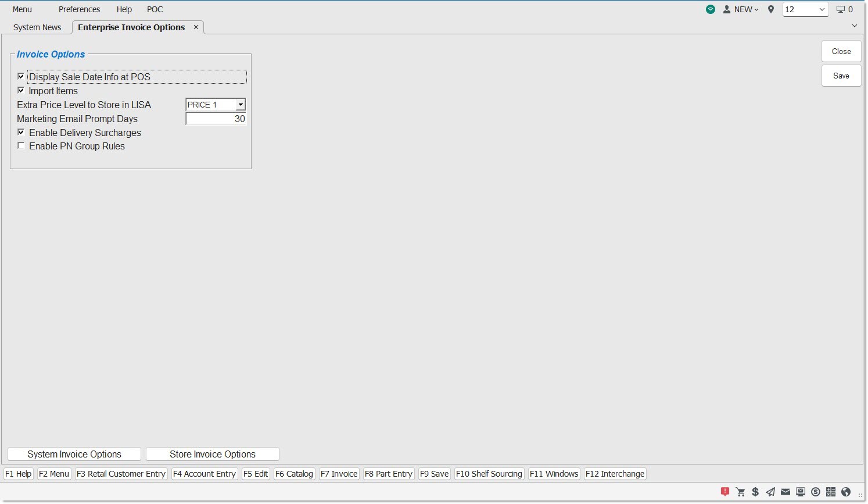Switch to the System News tab
Viewport: 868px width, 504px height.
click(37, 27)
